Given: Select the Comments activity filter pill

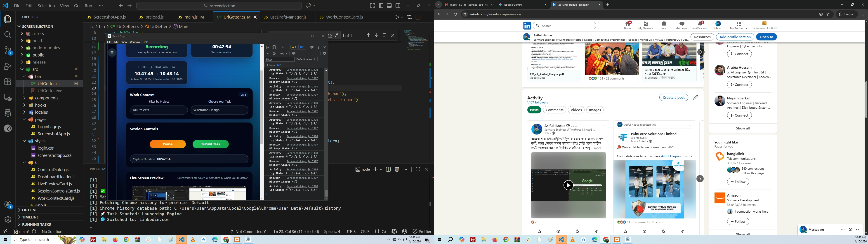Looking at the screenshot, I should [x=554, y=110].
